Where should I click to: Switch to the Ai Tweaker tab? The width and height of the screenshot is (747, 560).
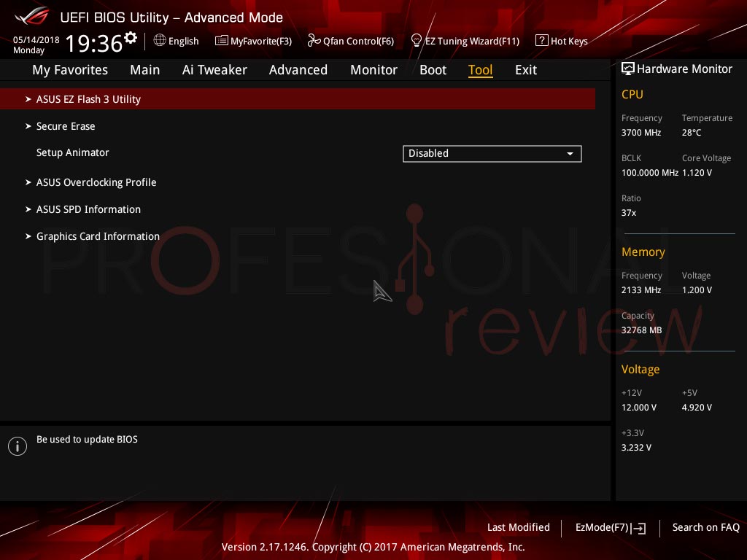[214, 70]
